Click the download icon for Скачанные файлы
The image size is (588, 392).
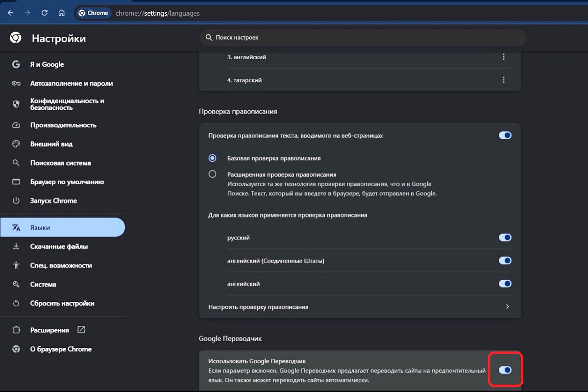[x=16, y=246]
